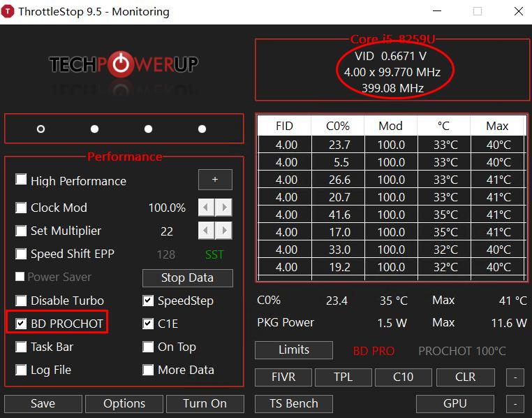The height and width of the screenshot is (418, 532).
Task: Click the PROCHOT 100°C label
Action: click(462, 351)
